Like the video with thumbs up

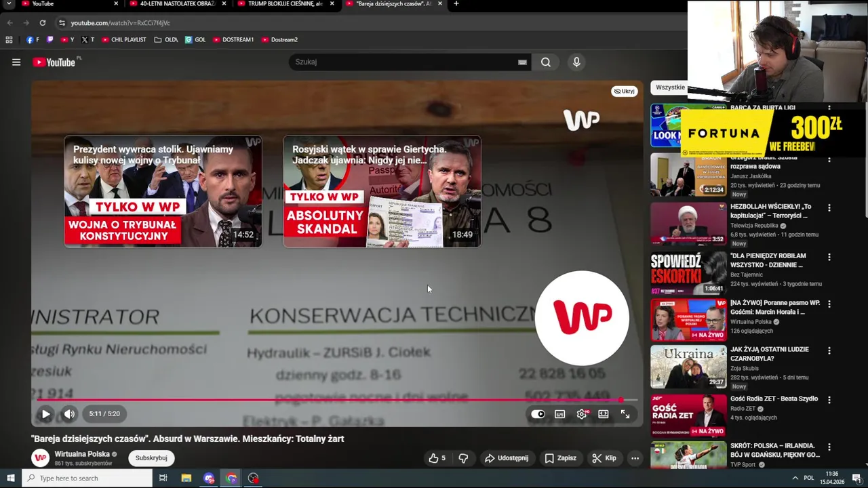click(437, 458)
